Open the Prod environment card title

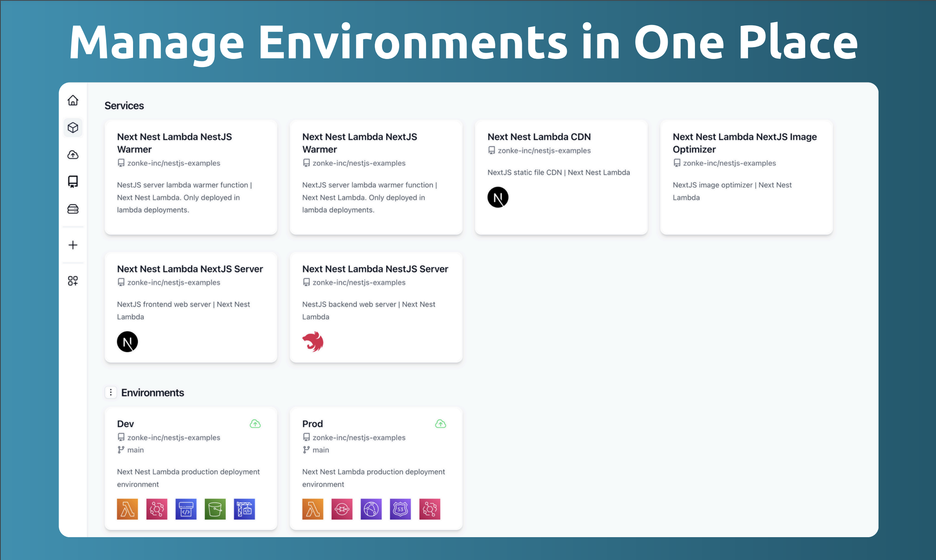click(312, 424)
